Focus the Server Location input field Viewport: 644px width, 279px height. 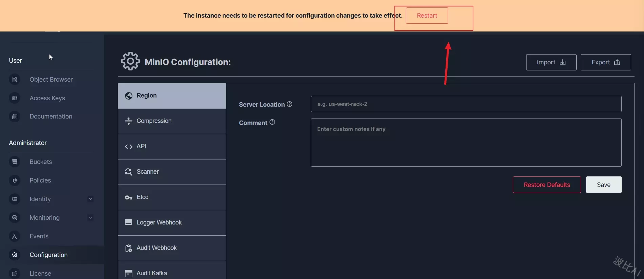click(x=466, y=104)
